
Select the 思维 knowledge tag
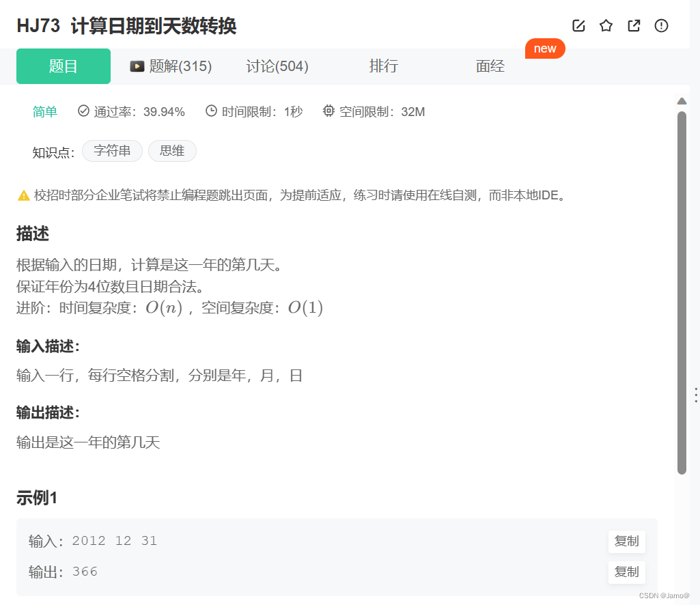[x=172, y=151]
